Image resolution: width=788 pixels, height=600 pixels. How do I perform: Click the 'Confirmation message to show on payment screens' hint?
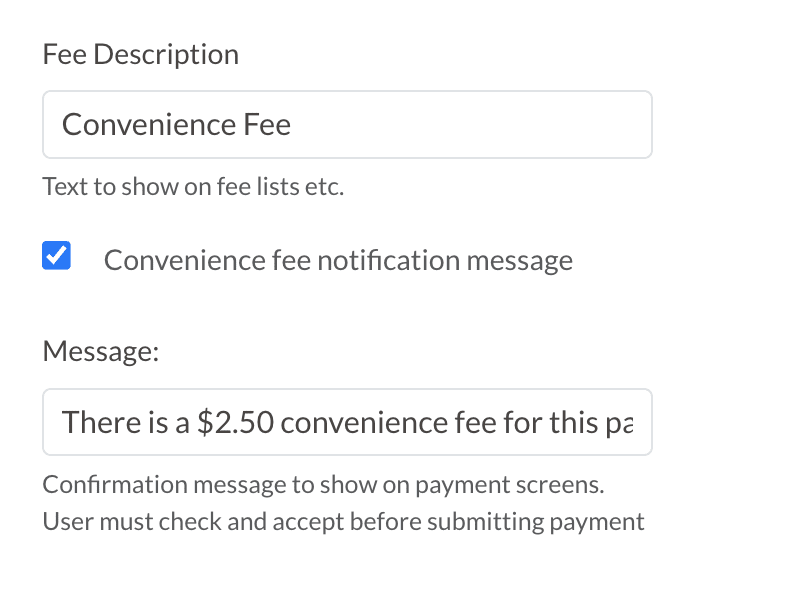tap(323, 485)
